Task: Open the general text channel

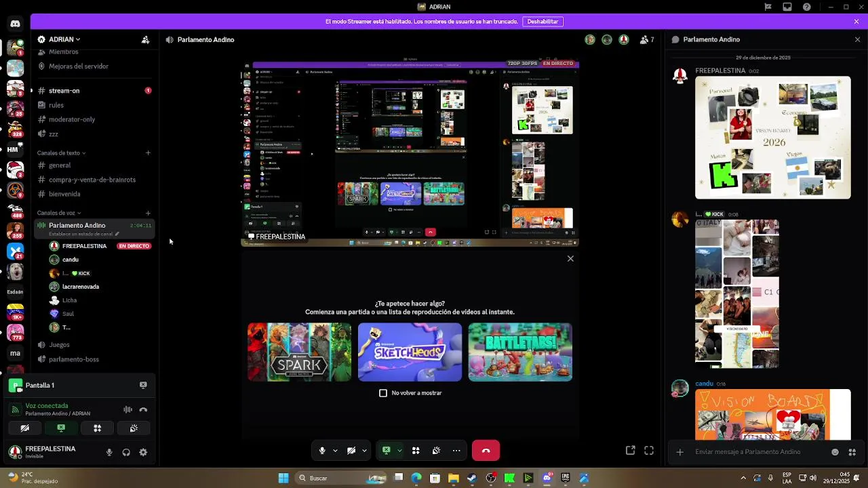Action: (94, 165)
